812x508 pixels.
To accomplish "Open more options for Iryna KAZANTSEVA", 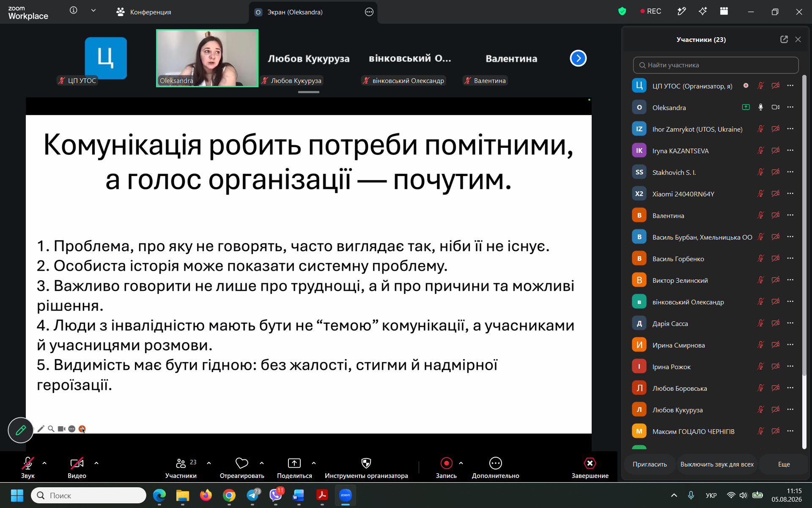I will [x=790, y=151].
